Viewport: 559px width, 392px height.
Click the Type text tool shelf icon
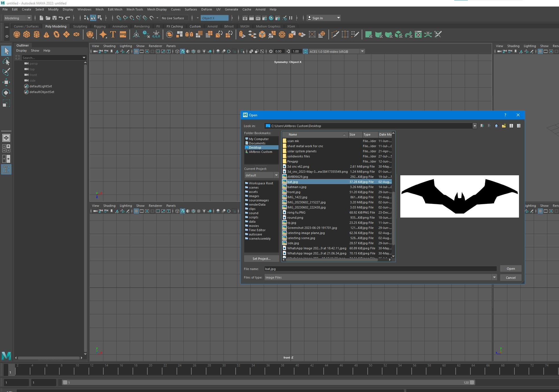113,35
